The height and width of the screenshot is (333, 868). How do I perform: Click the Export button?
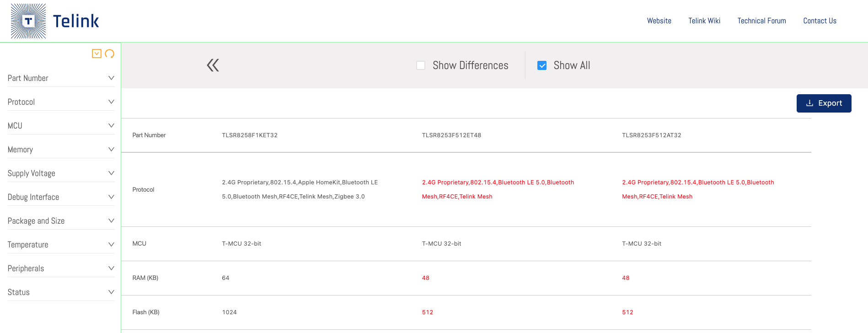click(824, 103)
